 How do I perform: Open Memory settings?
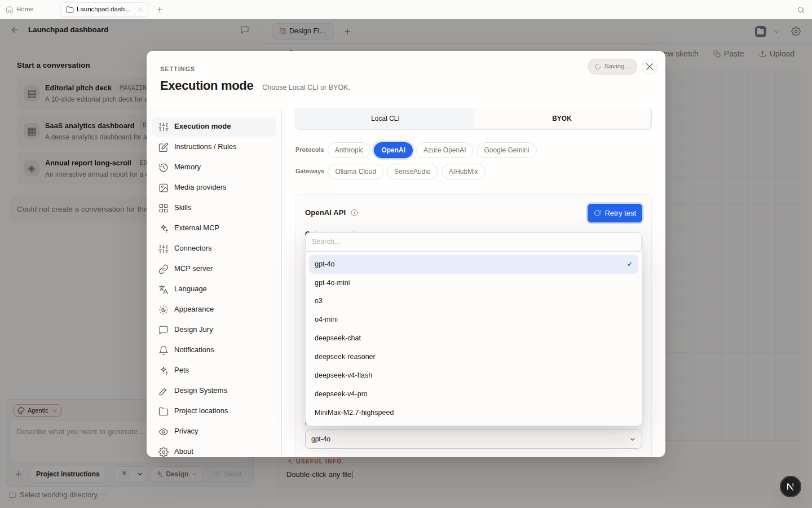click(214, 167)
